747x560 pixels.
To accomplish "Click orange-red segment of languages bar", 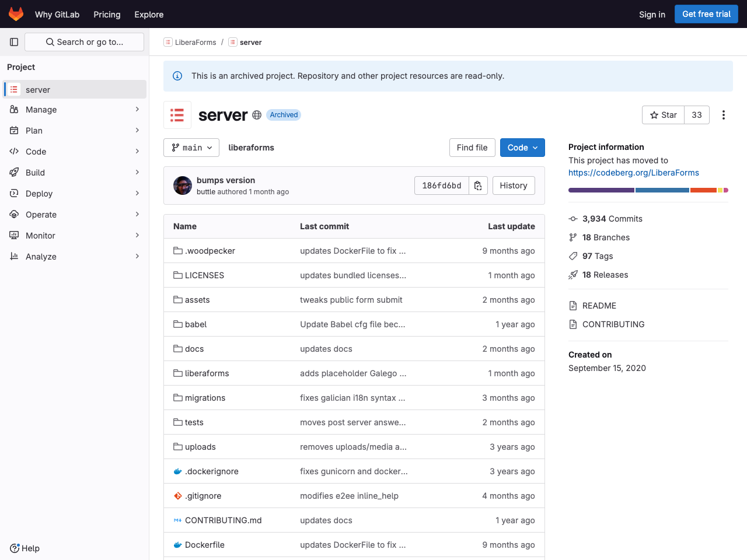I will click(703, 190).
